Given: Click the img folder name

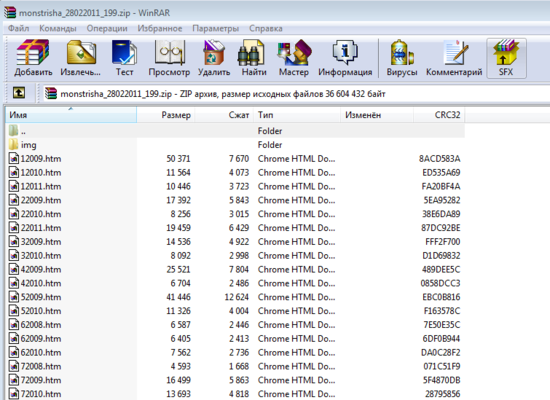Looking at the screenshot, I should point(28,145).
